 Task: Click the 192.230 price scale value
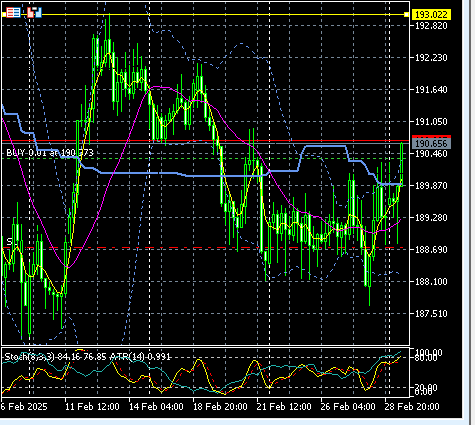pos(431,58)
